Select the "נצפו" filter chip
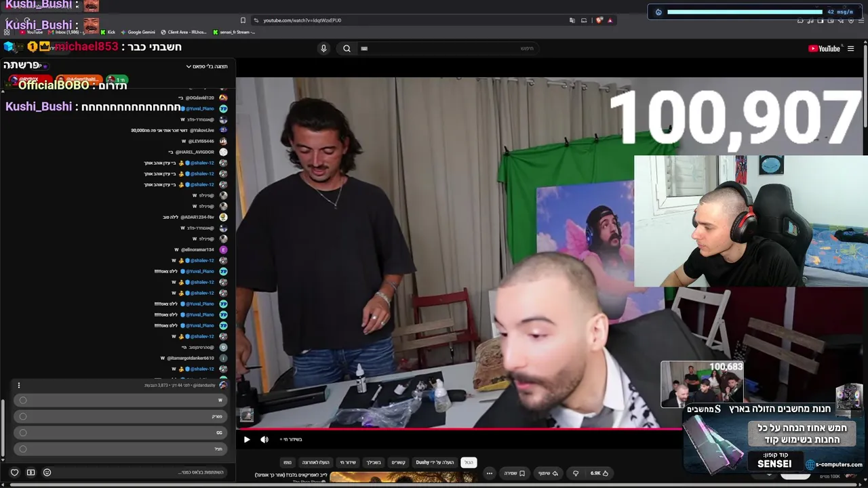868x488 pixels. click(288, 462)
